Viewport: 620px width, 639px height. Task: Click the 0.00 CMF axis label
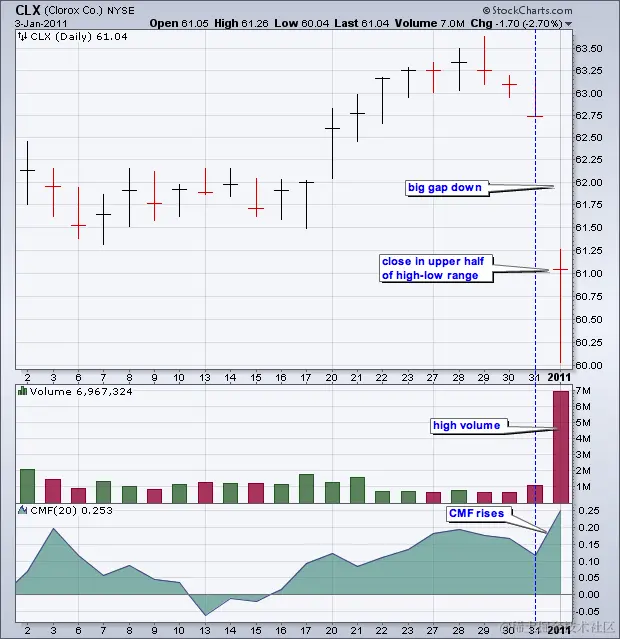click(589, 595)
